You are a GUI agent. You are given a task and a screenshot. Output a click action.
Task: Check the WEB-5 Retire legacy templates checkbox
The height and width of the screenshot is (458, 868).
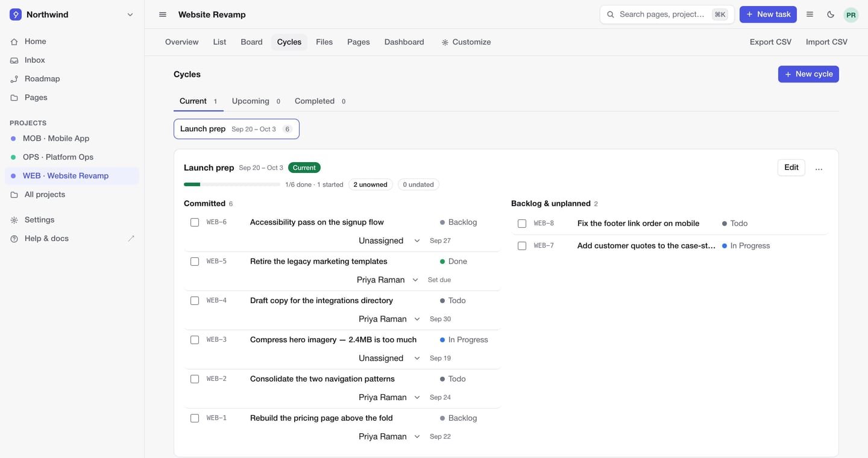[195, 262]
